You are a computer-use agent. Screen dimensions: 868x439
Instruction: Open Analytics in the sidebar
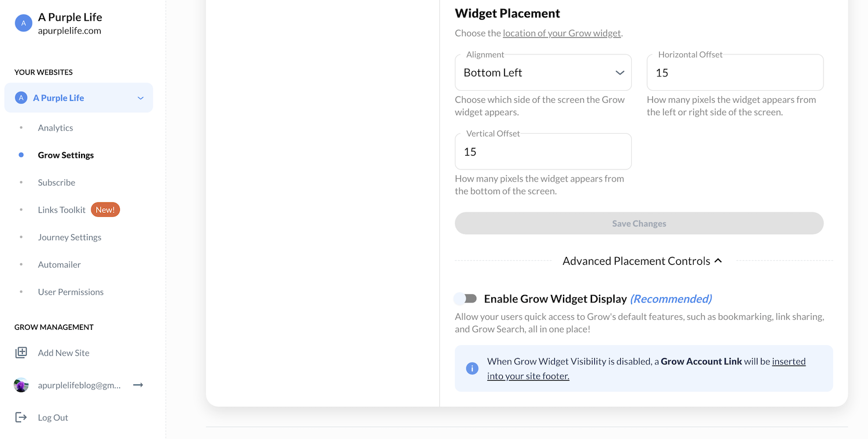56,128
